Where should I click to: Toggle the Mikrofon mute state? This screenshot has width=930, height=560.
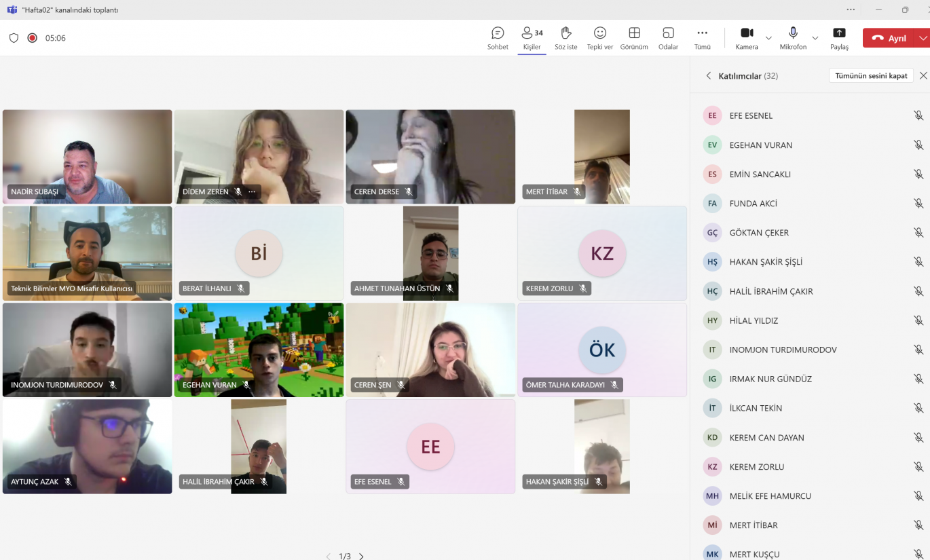click(793, 38)
